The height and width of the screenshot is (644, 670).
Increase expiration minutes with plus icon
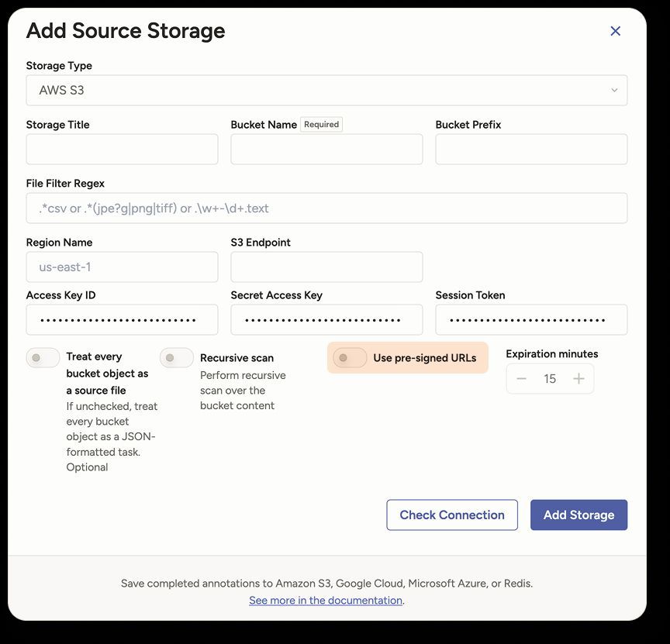pyautogui.click(x=578, y=379)
